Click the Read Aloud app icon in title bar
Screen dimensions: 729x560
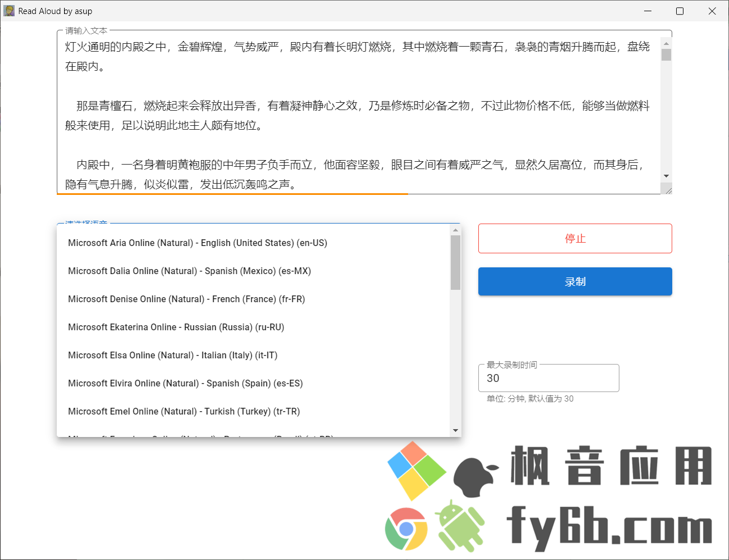(9, 11)
